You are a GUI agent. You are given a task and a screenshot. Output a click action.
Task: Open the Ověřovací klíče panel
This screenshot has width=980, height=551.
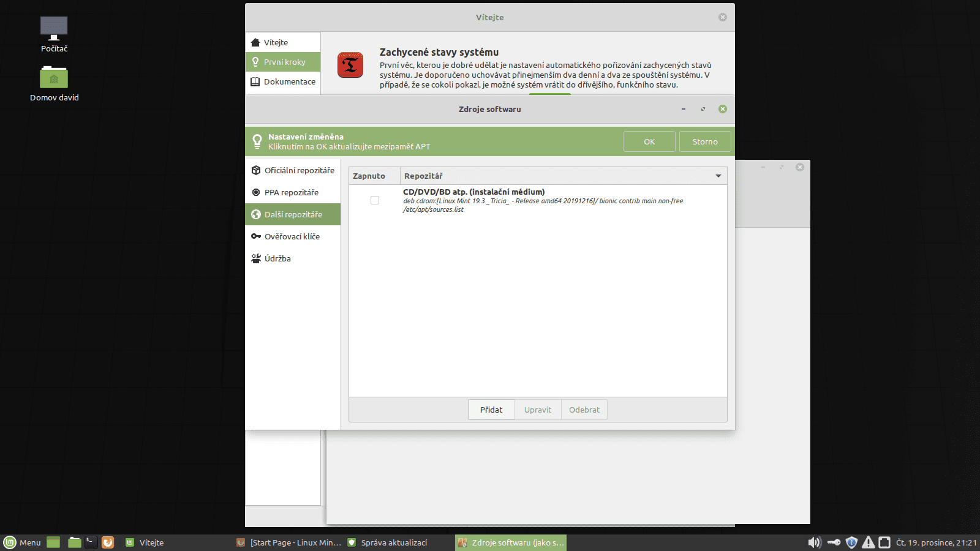click(x=292, y=236)
